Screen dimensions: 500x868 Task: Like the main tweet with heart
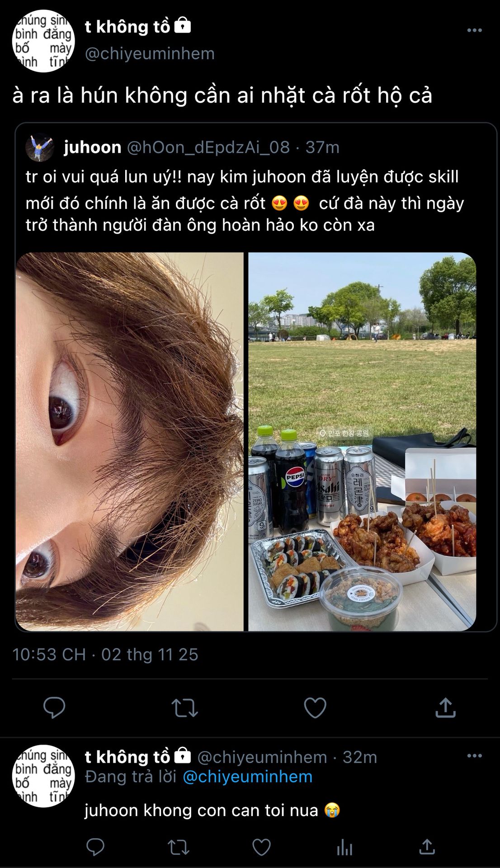[x=315, y=708]
